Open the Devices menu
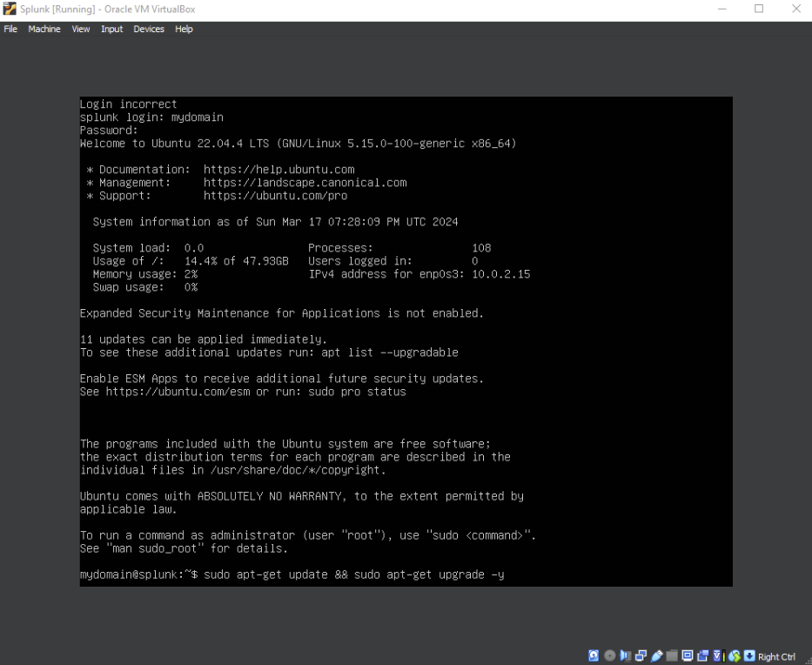The width and height of the screenshot is (812, 665). click(148, 29)
